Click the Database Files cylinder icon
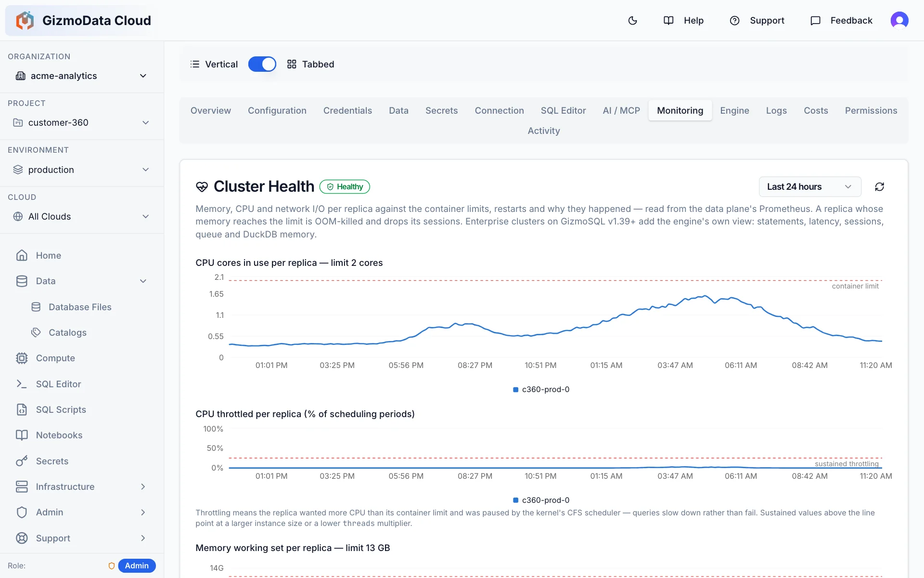Viewport: 924px width, 578px height. pos(36,307)
